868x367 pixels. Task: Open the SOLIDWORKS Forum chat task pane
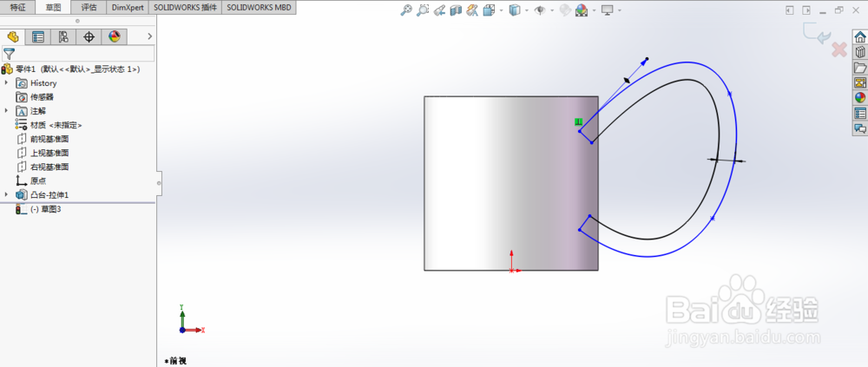pos(859,128)
